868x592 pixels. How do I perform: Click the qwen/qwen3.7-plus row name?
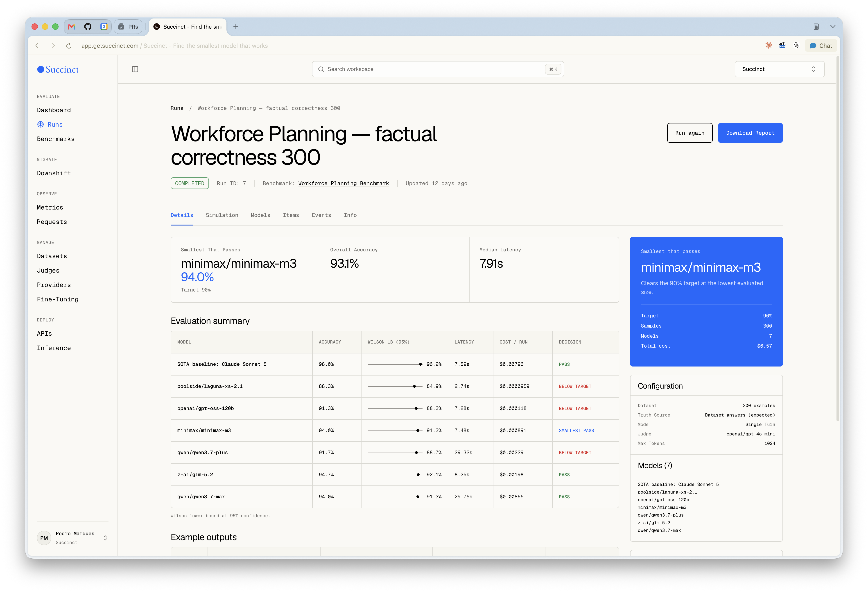[202, 452]
